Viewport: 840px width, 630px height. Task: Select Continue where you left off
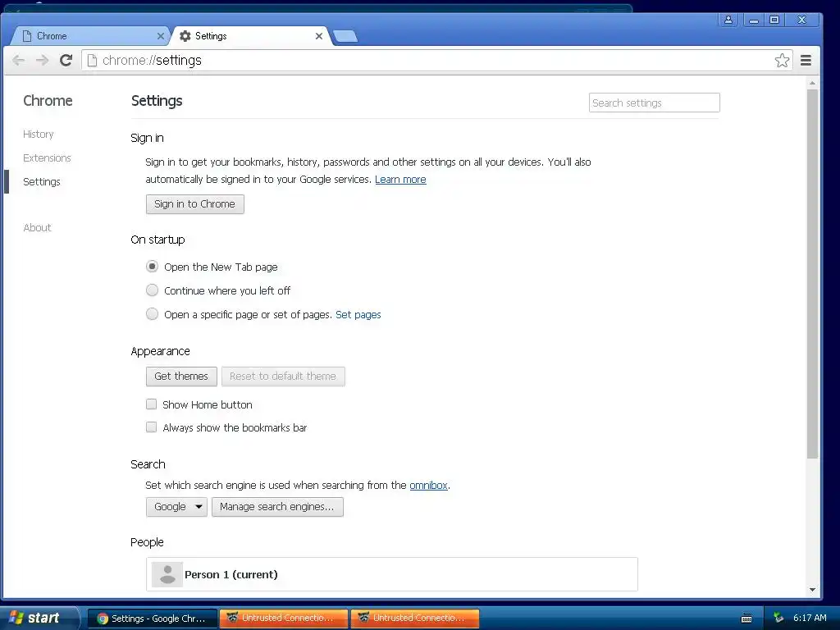pyautogui.click(x=152, y=290)
